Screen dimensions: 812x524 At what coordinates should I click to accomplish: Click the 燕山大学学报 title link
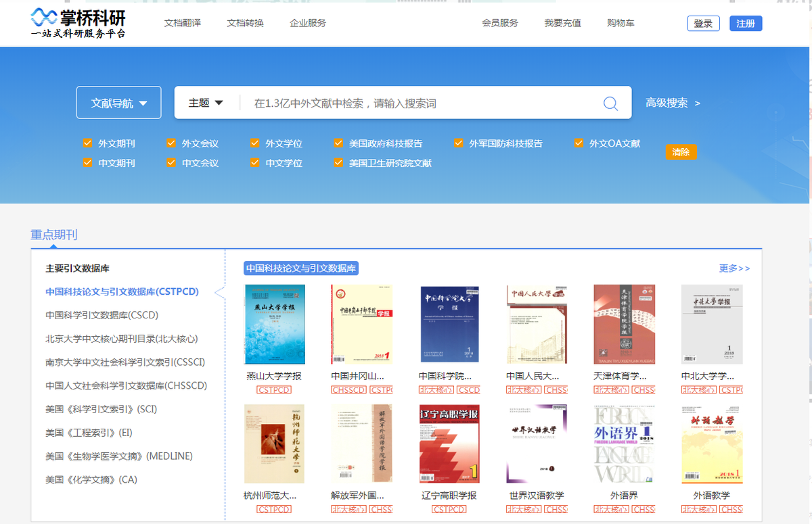coord(274,376)
